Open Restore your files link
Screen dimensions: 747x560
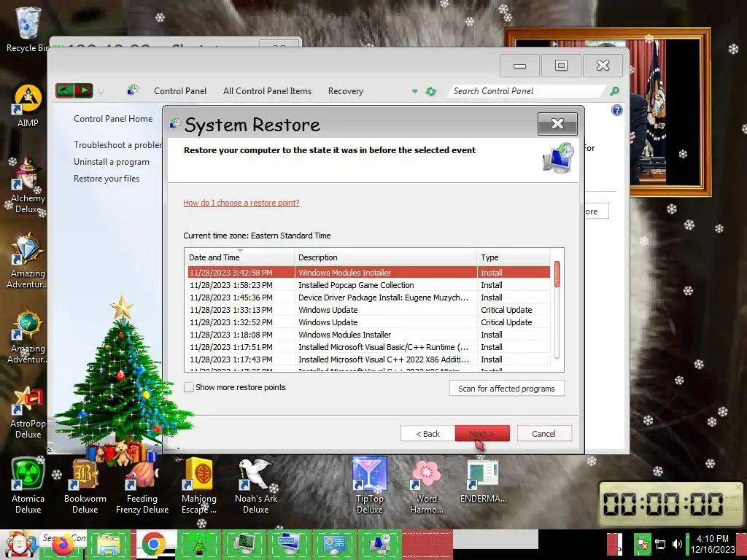coord(107,179)
